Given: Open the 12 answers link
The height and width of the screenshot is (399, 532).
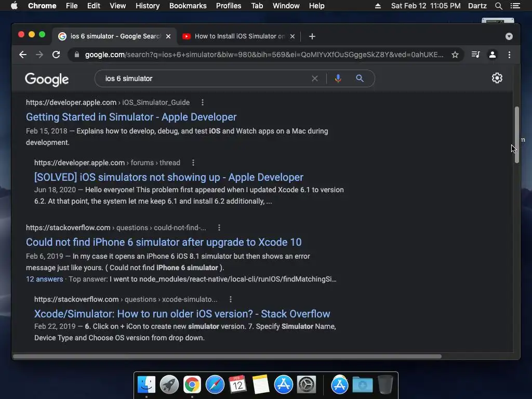Looking at the screenshot, I should (45, 279).
